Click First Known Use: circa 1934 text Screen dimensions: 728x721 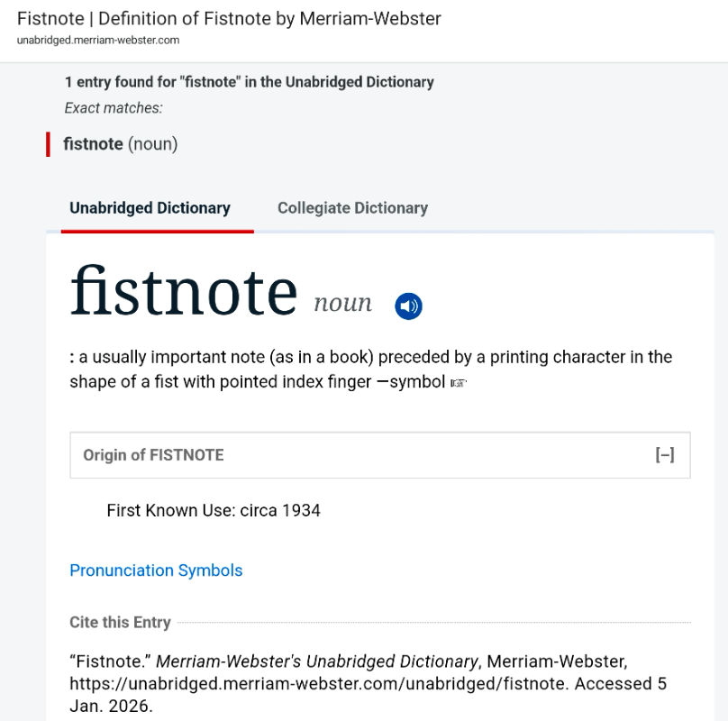(214, 511)
